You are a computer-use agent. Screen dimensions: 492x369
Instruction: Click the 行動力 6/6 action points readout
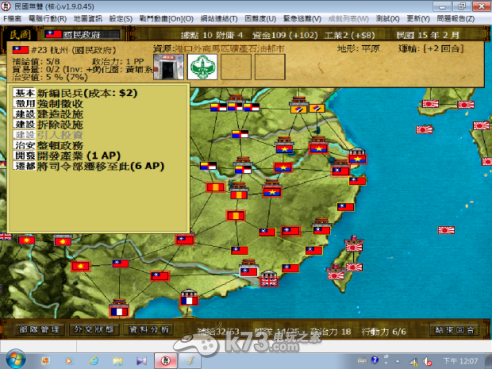tap(384, 332)
